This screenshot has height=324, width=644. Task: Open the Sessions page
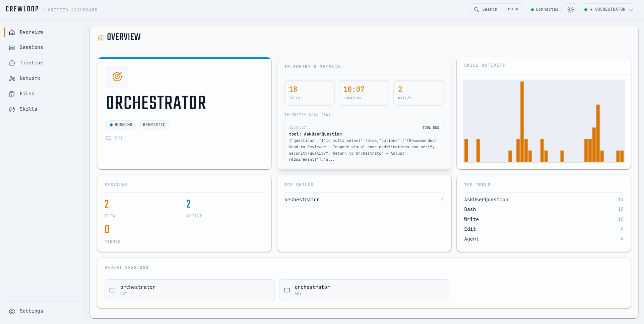coord(42,47)
